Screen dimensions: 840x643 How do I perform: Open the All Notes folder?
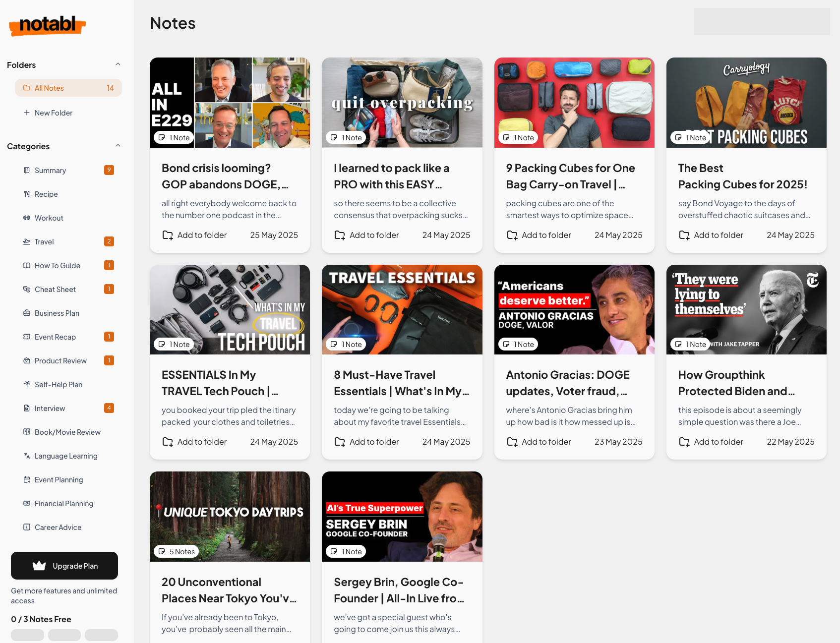[x=68, y=88]
